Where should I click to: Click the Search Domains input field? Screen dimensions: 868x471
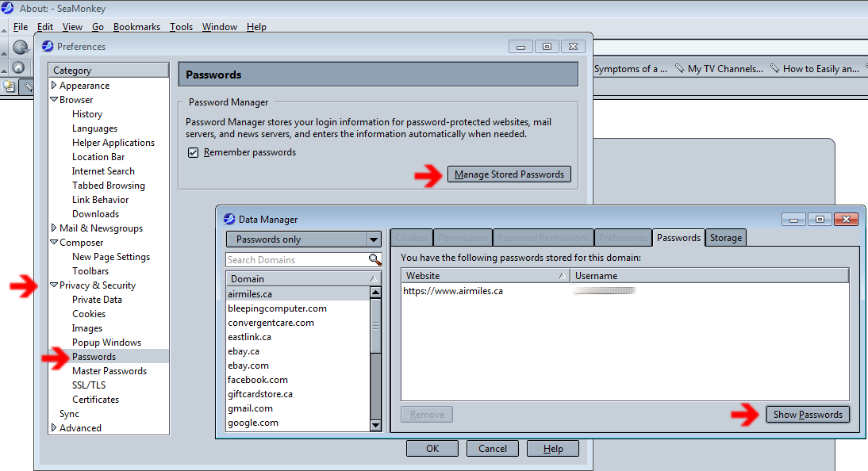(x=297, y=259)
